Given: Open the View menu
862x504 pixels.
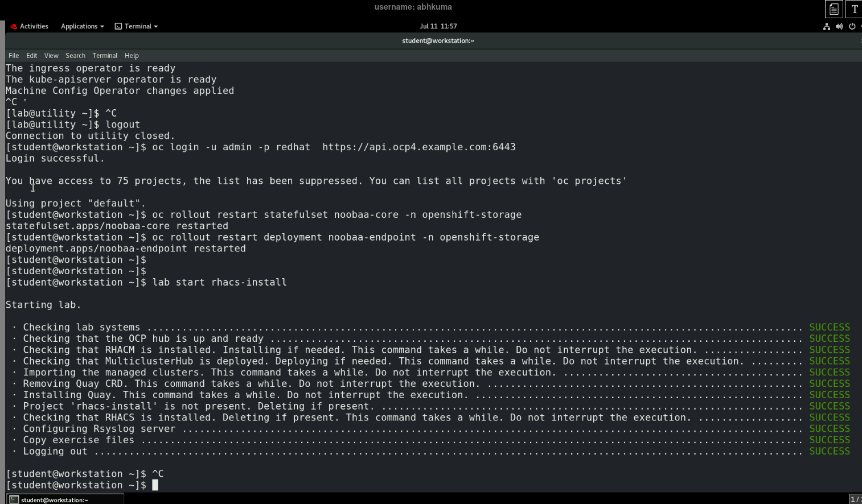Looking at the screenshot, I should 51,56.
